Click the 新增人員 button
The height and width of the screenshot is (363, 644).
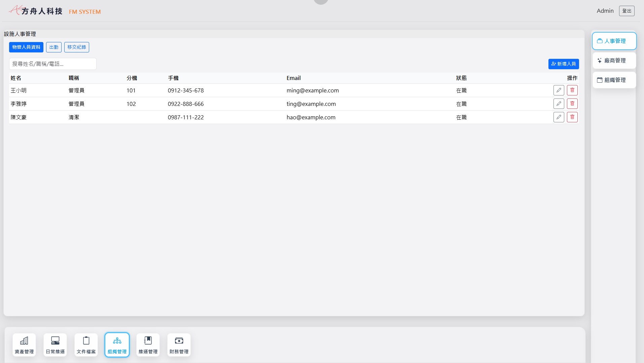tap(564, 64)
